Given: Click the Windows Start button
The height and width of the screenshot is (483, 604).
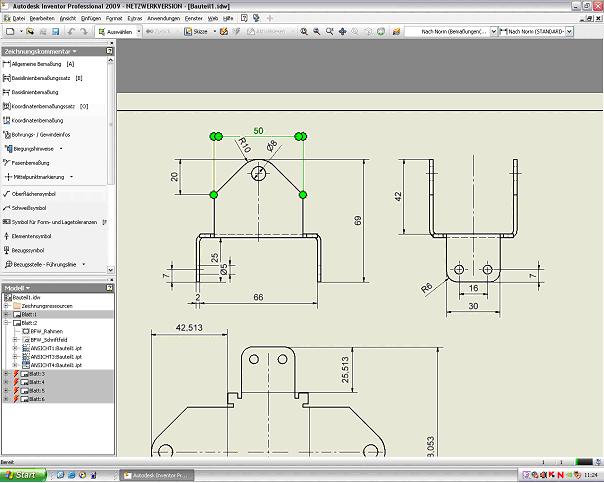Looking at the screenshot, I should (20, 475).
